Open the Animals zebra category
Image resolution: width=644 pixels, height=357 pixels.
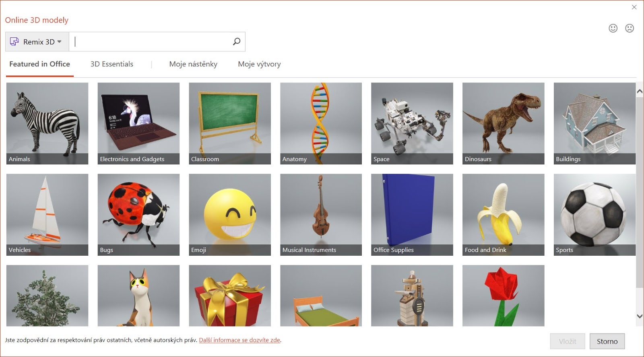coord(47,123)
